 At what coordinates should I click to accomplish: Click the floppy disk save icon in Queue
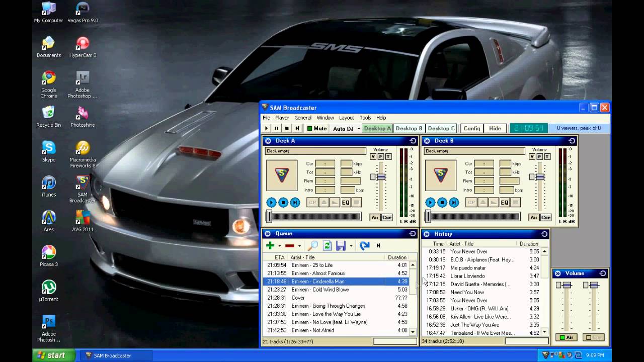(341, 245)
